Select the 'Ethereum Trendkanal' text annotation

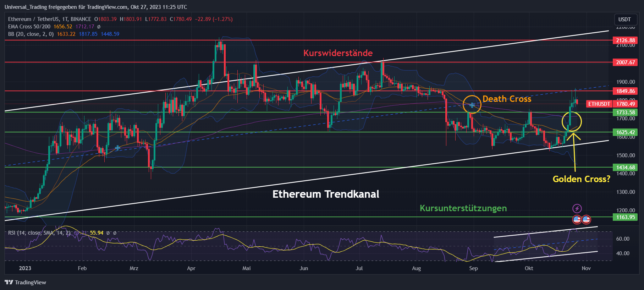326,194
